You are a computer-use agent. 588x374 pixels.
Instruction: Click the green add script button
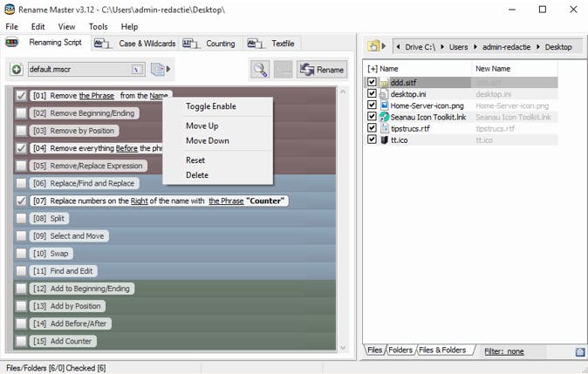(x=16, y=70)
